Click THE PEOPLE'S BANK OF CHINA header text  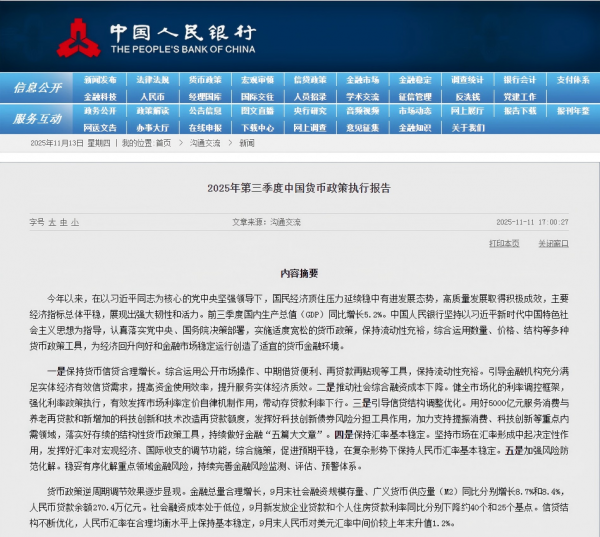tap(183, 49)
